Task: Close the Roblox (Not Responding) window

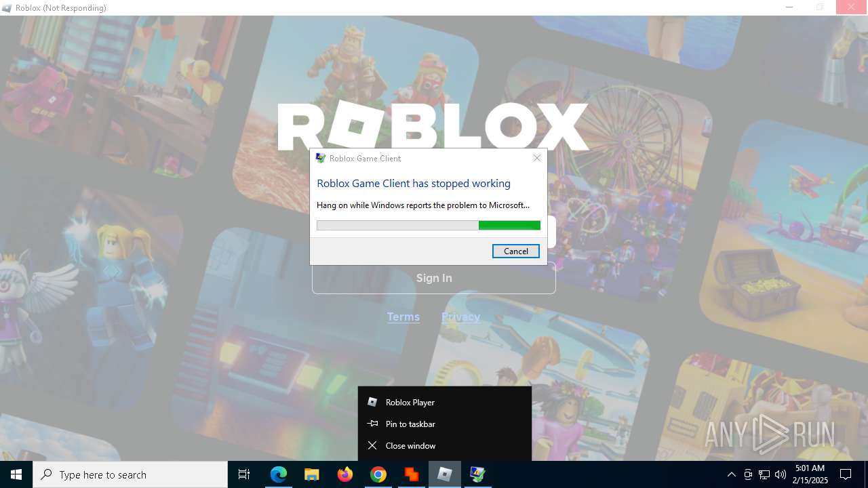Action: [x=852, y=7]
